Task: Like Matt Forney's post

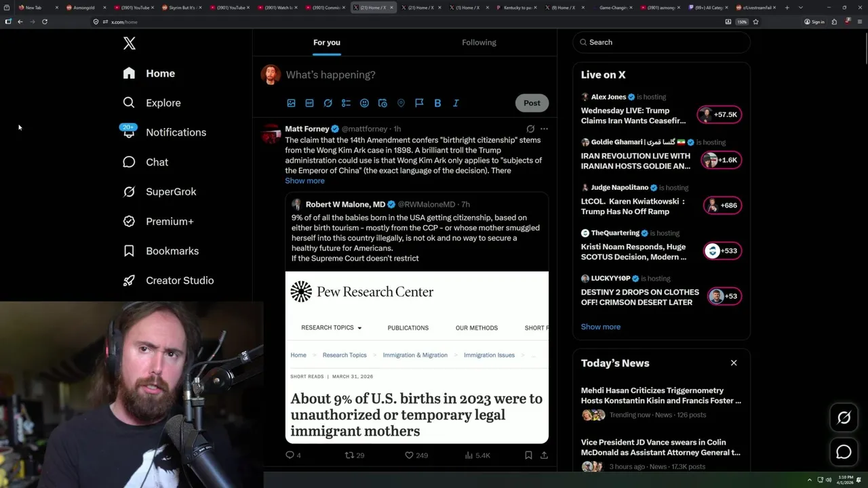Action: pyautogui.click(x=416, y=455)
